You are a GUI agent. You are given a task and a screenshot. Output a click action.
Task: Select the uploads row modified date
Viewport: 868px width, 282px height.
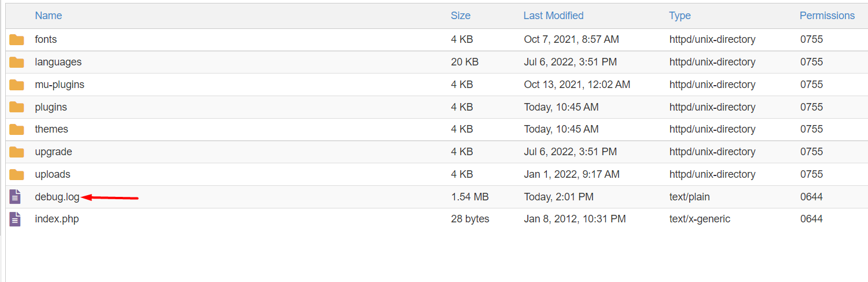click(x=572, y=174)
